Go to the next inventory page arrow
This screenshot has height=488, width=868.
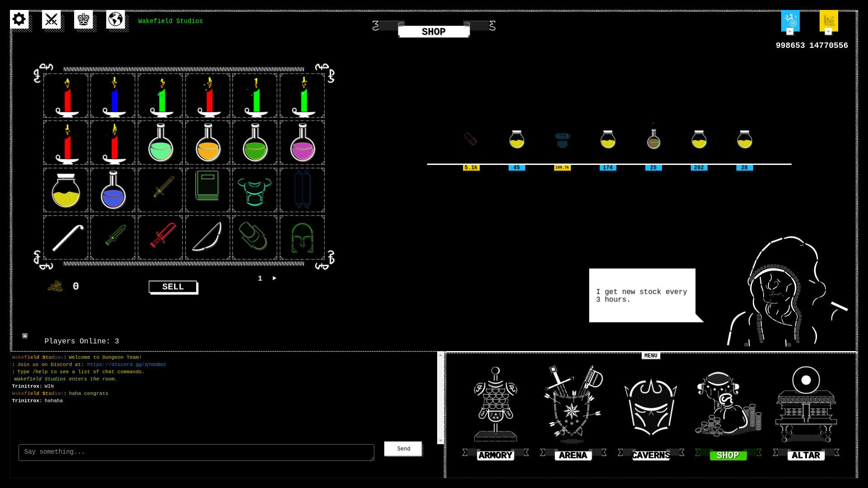[274, 278]
